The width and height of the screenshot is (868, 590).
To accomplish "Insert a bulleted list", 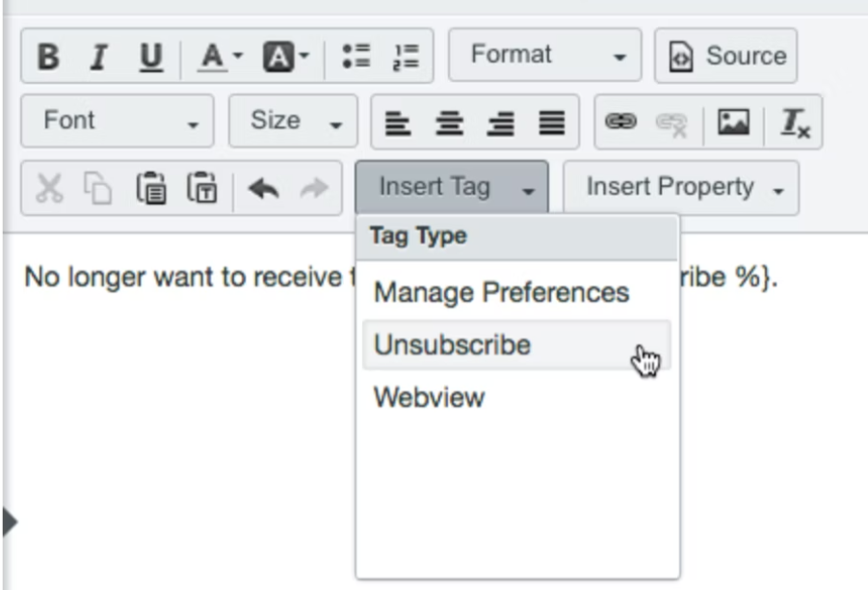I will (355, 57).
